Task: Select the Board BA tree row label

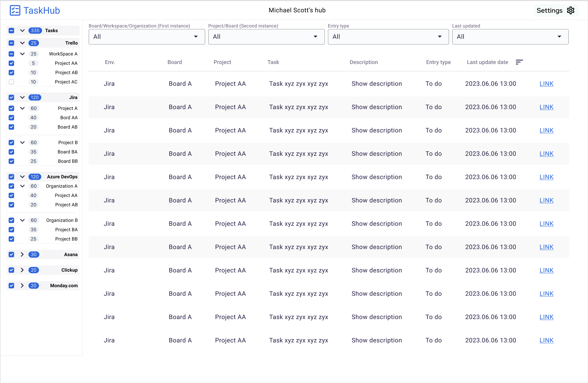Action: pos(67,152)
